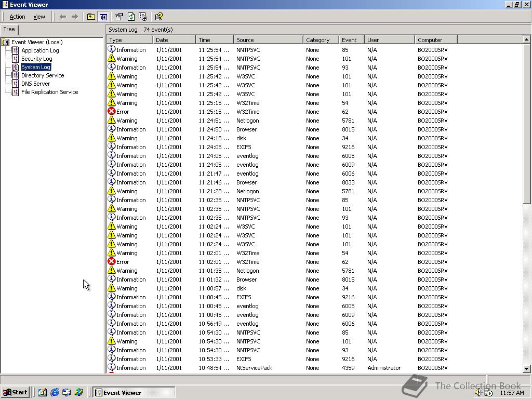Viewport: 532px width, 399px height.
Task: Open the Directory Service log
Action: click(43, 75)
